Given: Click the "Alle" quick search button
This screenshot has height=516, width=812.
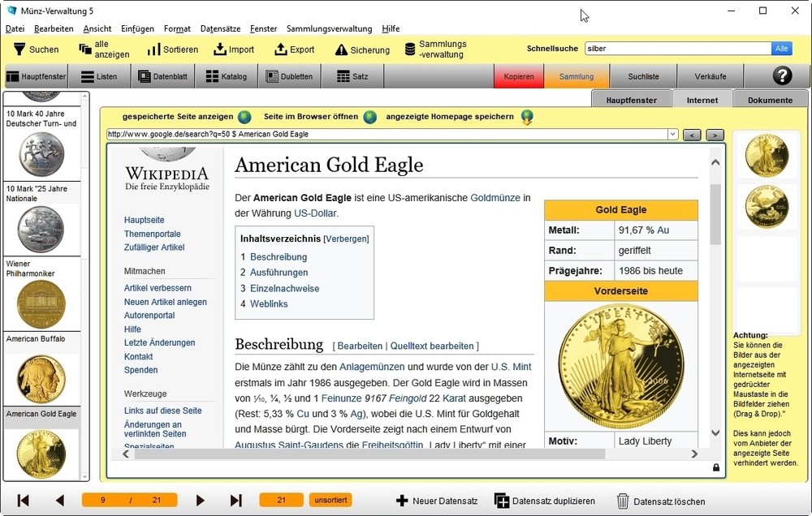Looking at the screenshot, I should point(781,48).
